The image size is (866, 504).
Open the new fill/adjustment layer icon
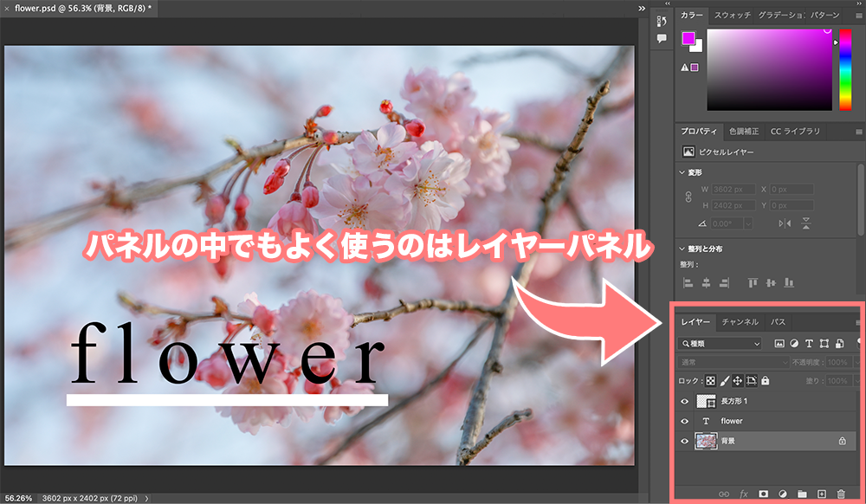[x=784, y=493]
